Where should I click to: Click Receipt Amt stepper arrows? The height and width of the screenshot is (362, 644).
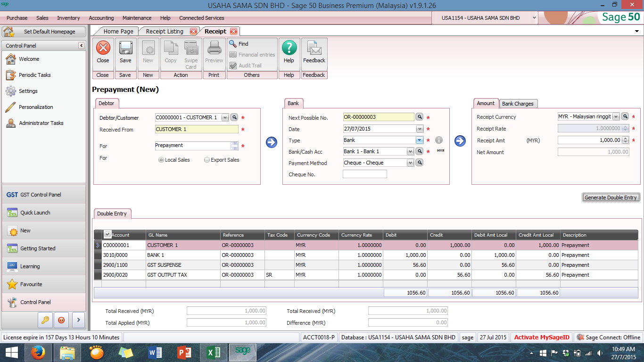626,140
